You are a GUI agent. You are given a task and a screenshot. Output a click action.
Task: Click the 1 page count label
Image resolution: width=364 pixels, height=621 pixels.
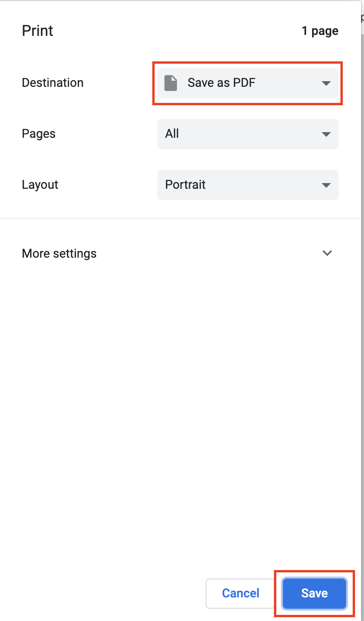click(x=320, y=31)
